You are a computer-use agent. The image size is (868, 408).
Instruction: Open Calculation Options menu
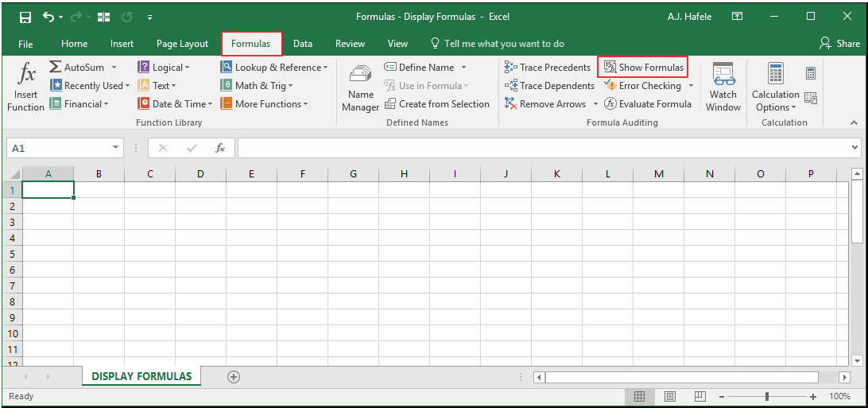pos(776,87)
